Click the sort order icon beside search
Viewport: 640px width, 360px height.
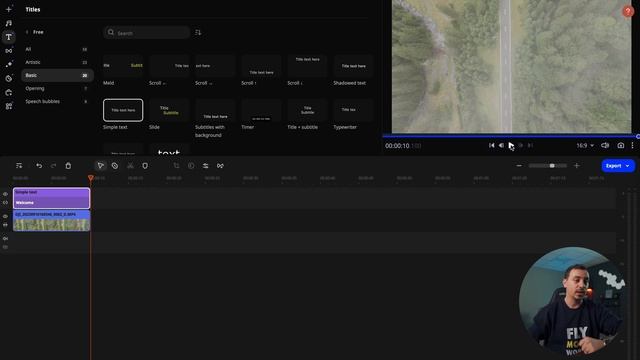click(198, 32)
